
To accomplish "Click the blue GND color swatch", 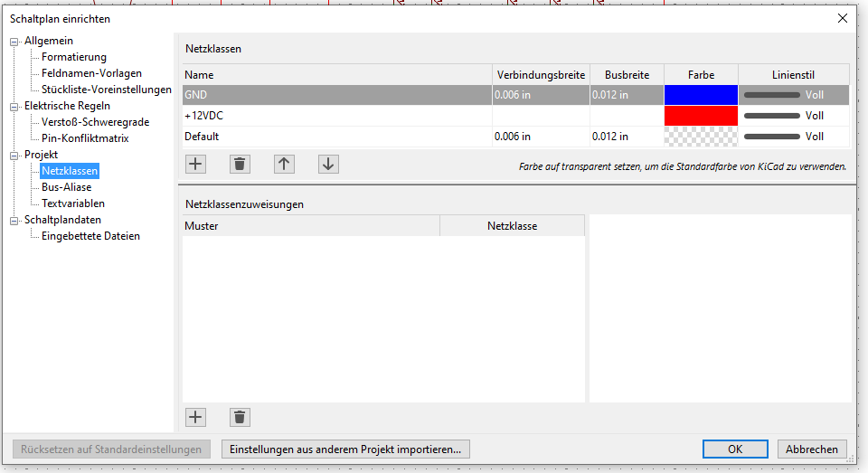I will (701, 94).
